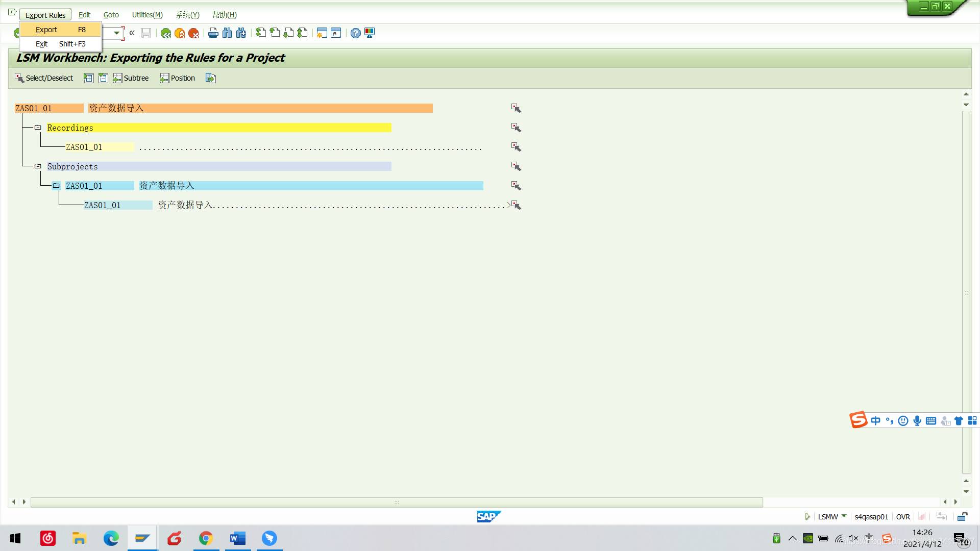This screenshot has height=551, width=980.
Task: Toggle selection icon on top ZAS01_01 project row
Action: point(516,108)
